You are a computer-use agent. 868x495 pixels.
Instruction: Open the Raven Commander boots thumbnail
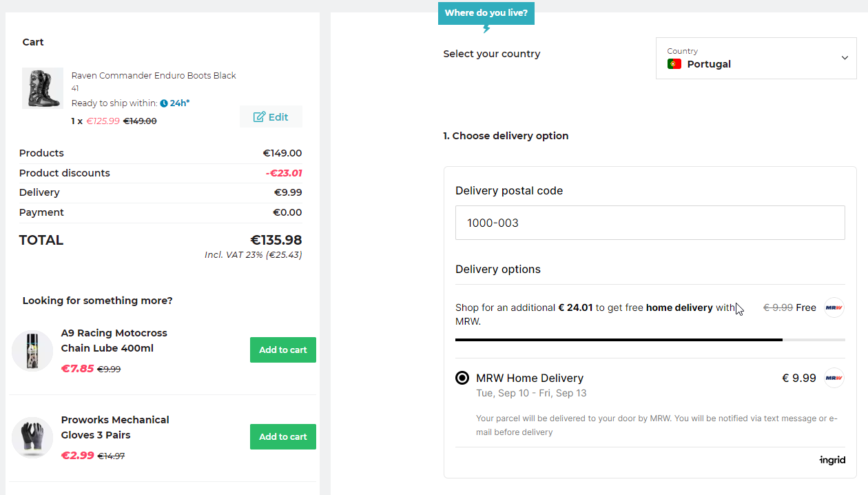click(x=43, y=88)
